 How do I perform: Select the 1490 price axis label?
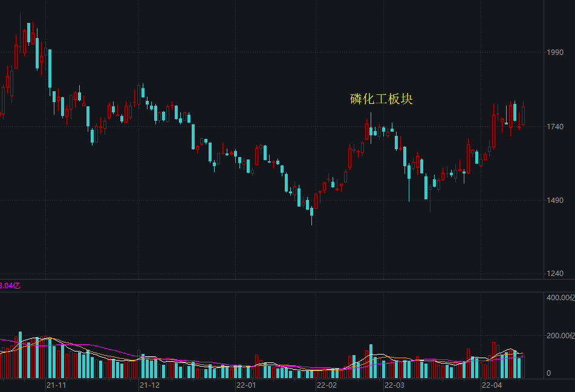[x=555, y=201]
